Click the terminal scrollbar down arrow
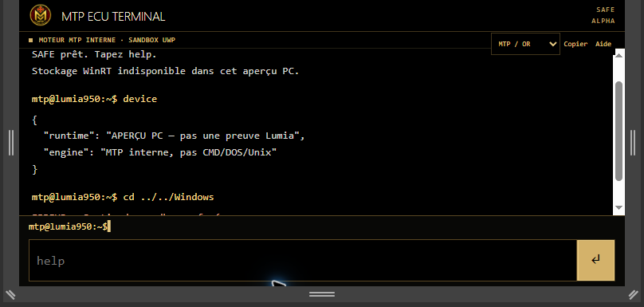Viewport: 644px width, 307px height. [619, 207]
